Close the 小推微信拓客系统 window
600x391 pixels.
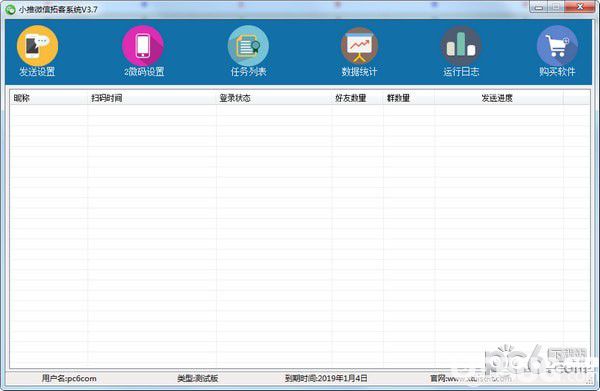click(x=580, y=7)
